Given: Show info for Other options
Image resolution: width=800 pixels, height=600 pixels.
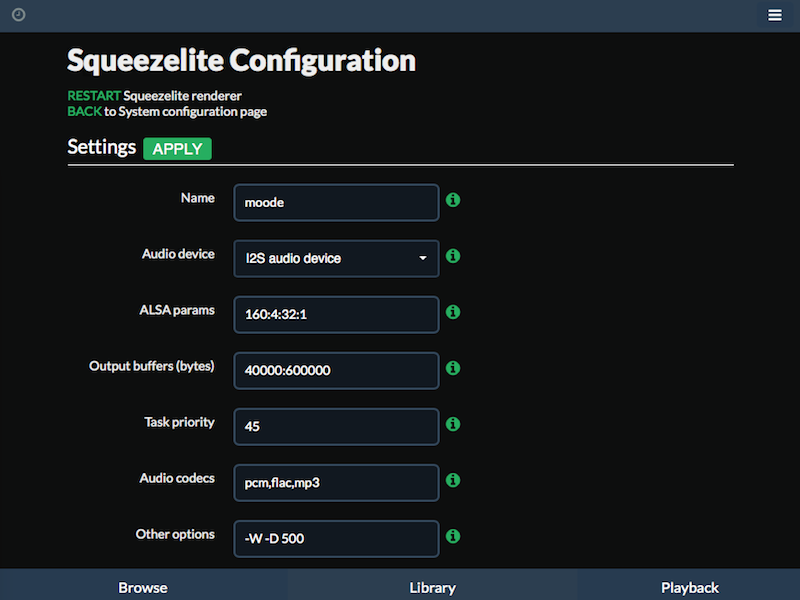Looking at the screenshot, I should coord(453,536).
